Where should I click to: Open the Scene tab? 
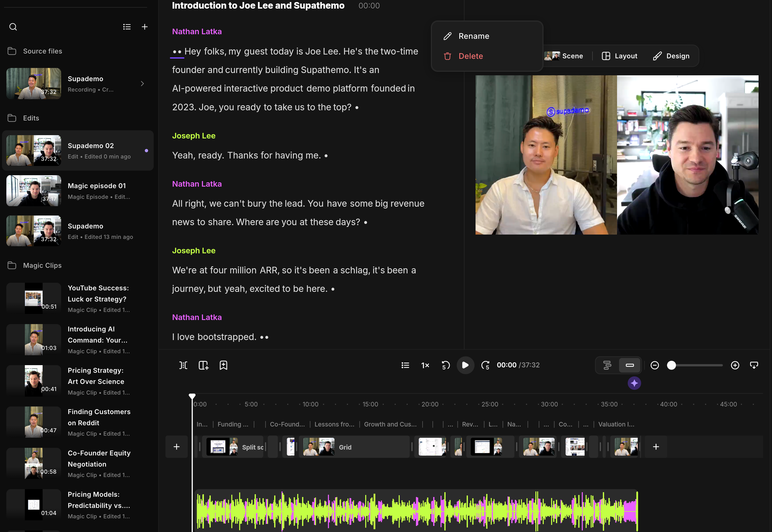[x=564, y=56]
